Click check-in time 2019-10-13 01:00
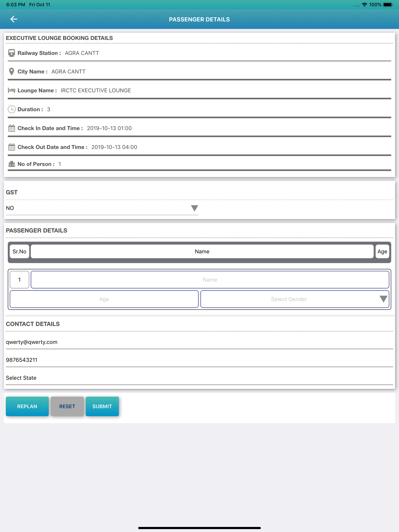The width and height of the screenshot is (399, 532). [109, 128]
